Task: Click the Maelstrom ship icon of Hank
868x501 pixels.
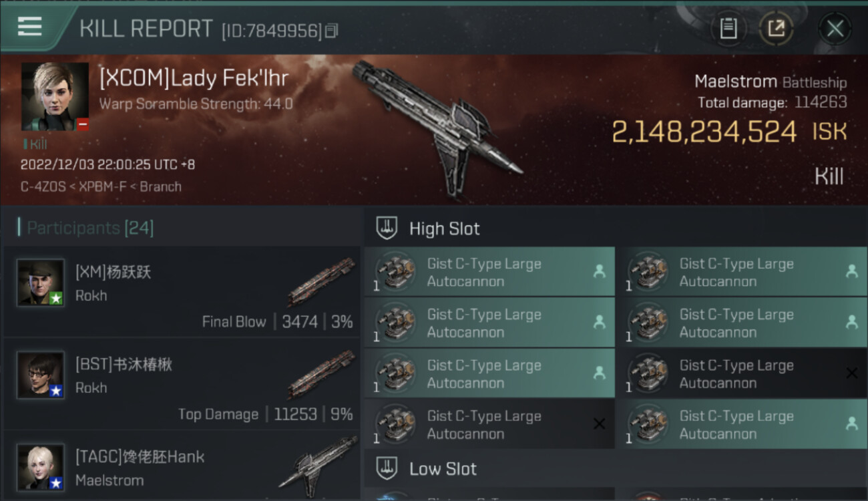Action: pos(318,462)
